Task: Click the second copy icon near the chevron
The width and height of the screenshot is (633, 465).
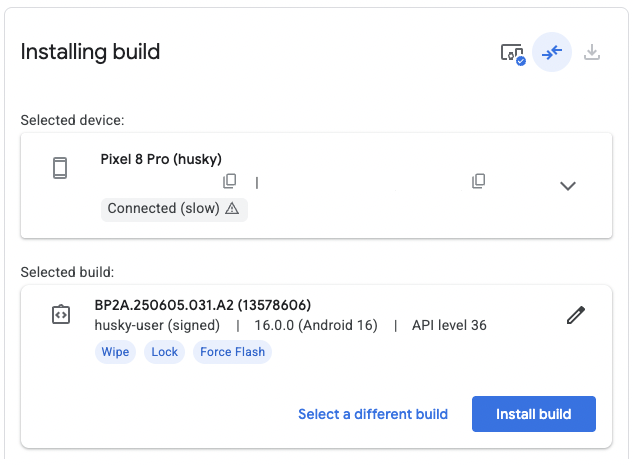Action: pyautogui.click(x=478, y=181)
